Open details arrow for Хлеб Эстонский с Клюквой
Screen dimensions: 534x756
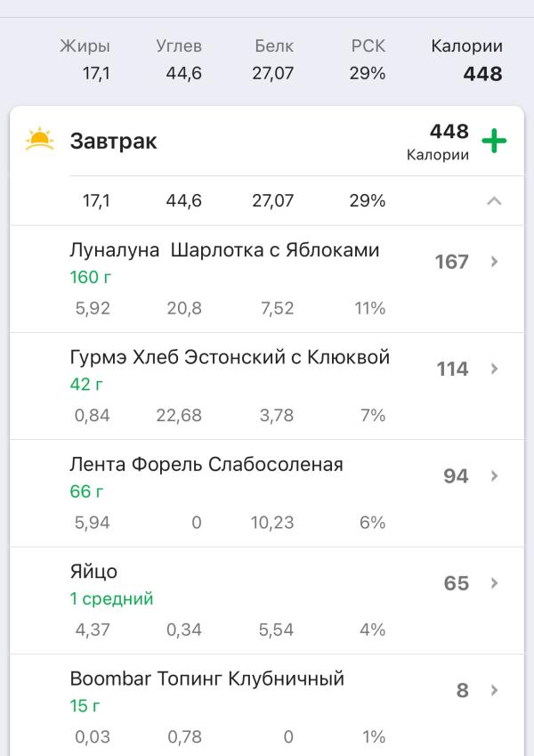(494, 369)
